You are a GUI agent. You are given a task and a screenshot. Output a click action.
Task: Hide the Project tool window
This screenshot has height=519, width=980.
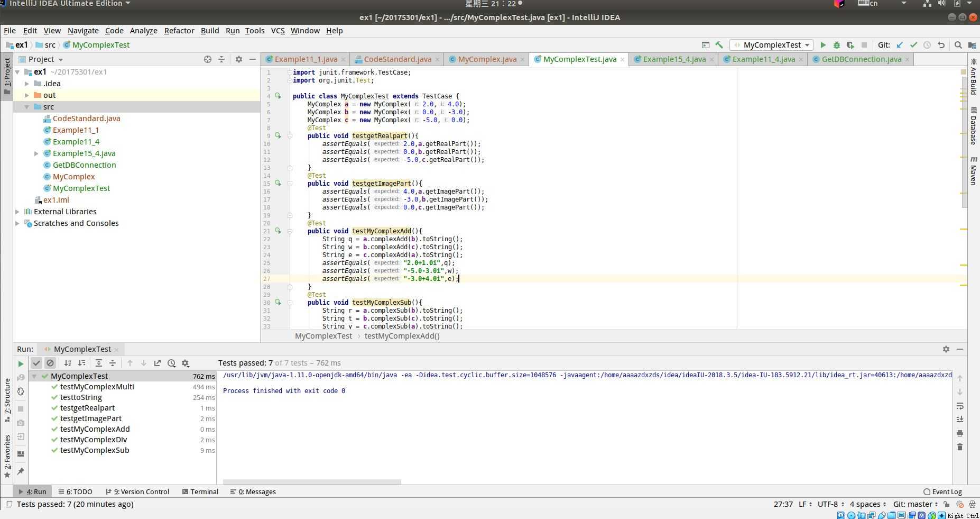(x=253, y=59)
